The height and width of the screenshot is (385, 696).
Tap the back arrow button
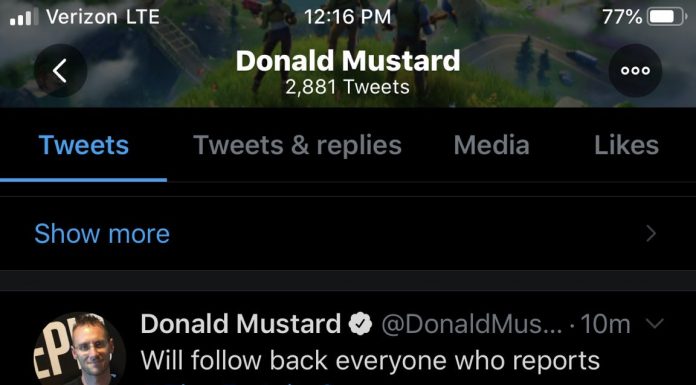tap(60, 71)
